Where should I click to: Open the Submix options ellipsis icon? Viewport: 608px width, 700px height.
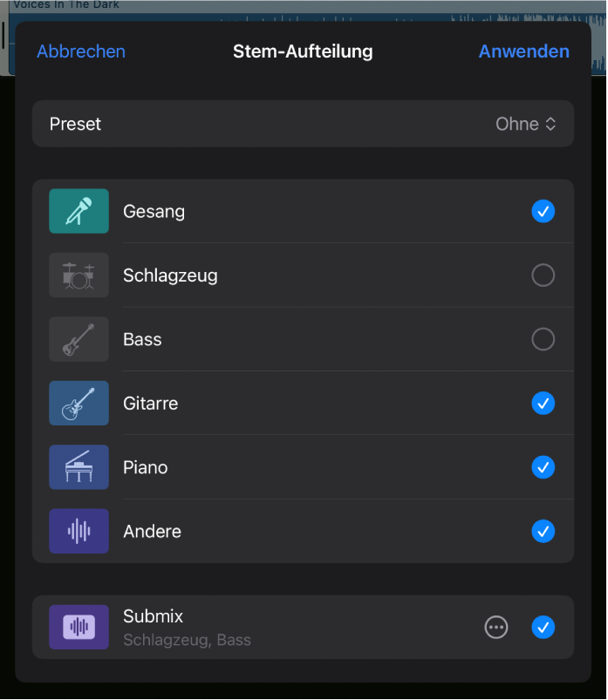(x=496, y=628)
